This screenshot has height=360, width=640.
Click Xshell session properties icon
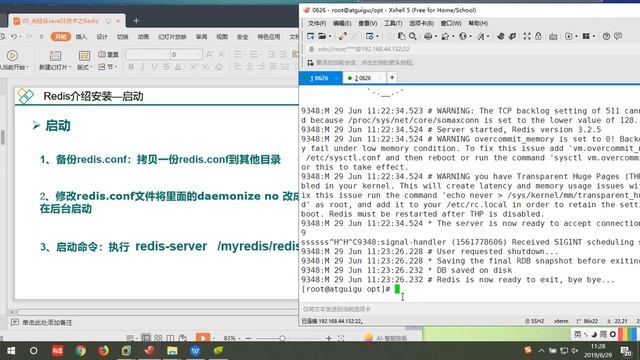click(370, 36)
